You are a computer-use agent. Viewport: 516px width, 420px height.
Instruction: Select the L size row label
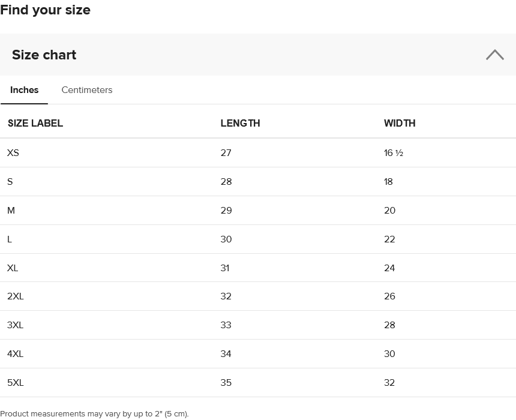(10, 239)
